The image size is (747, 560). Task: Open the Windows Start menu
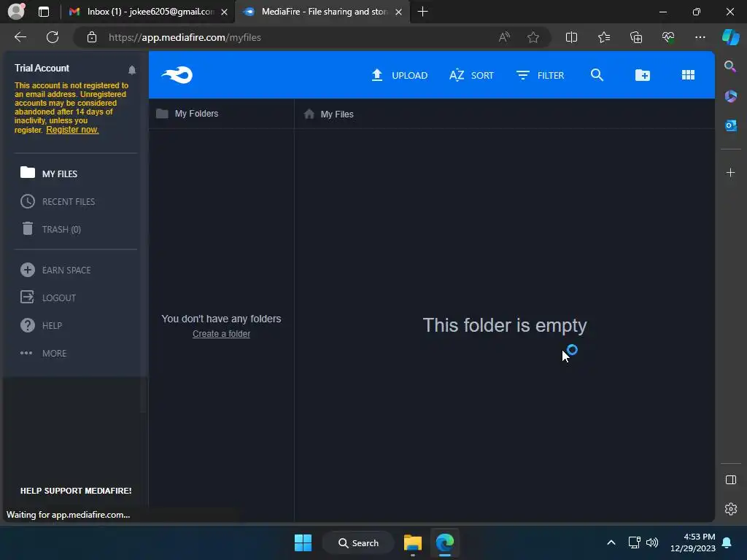(303, 542)
